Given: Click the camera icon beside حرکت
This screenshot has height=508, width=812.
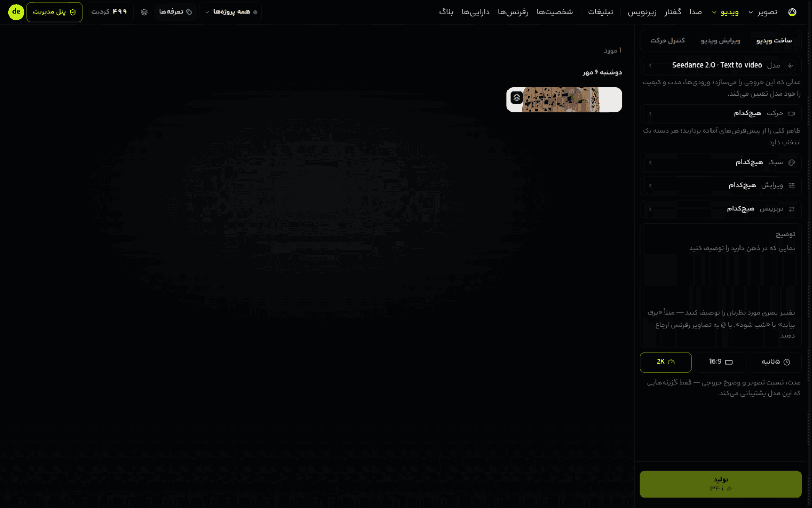Looking at the screenshot, I should (x=791, y=114).
